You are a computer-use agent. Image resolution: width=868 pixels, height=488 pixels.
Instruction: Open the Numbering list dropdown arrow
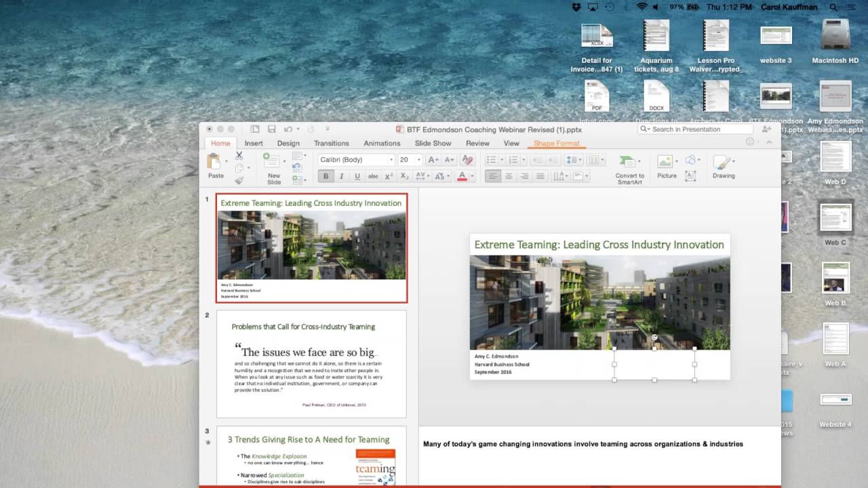(524, 161)
